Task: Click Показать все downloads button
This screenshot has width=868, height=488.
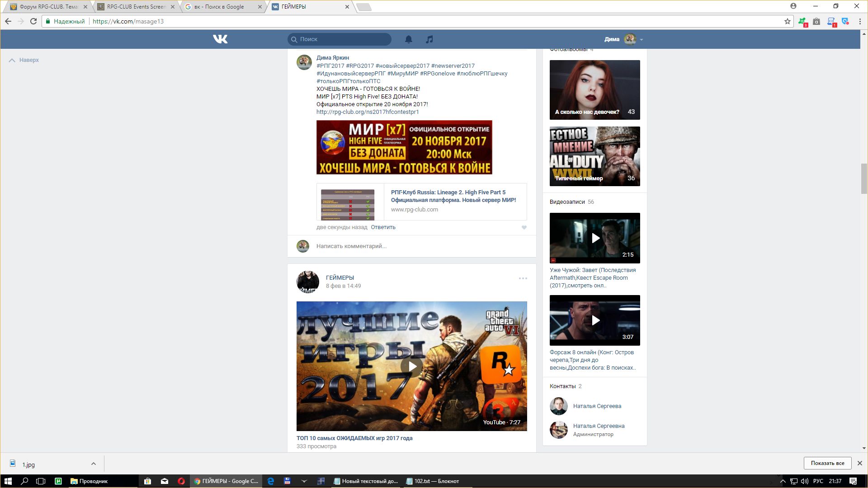Action: pyautogui.click(x=827, y=463)
